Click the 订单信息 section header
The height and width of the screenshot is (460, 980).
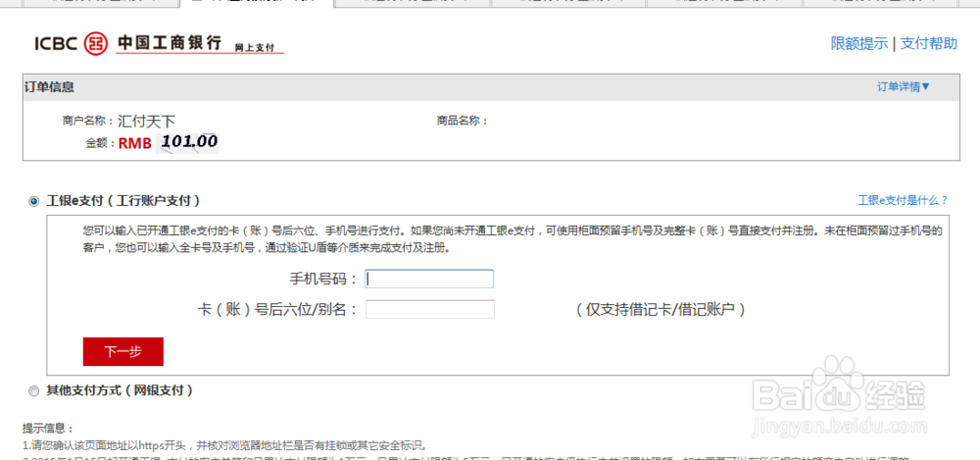[x=49, y=87]
